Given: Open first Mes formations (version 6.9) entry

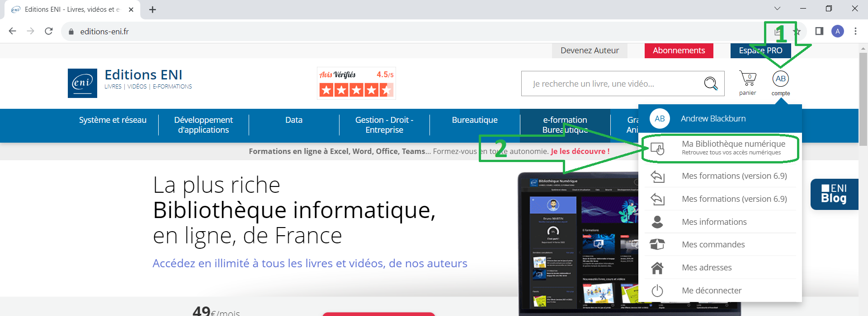Looking at the screenshot, I should 720,176.
